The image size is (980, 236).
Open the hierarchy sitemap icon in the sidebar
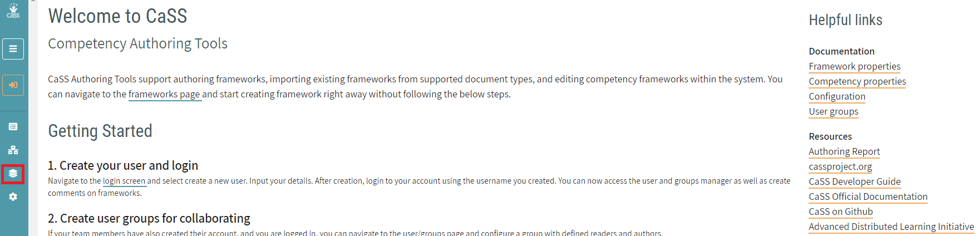point(13,150)
